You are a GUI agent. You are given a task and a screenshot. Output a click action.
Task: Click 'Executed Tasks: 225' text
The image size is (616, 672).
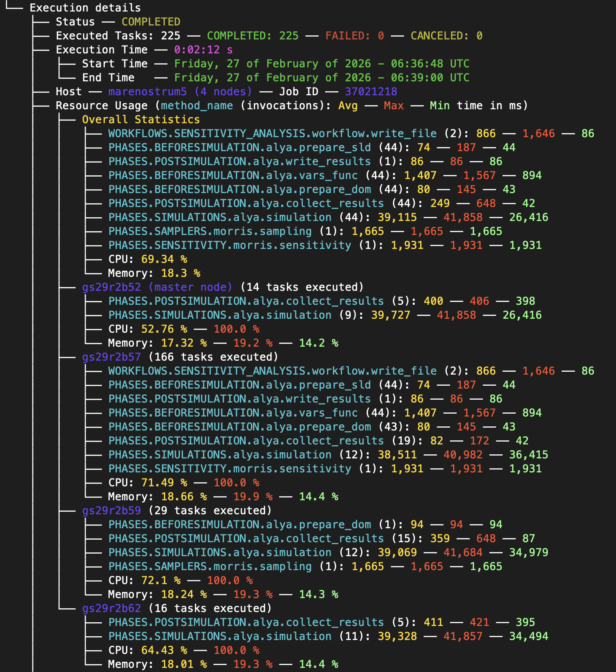[118, 36]
